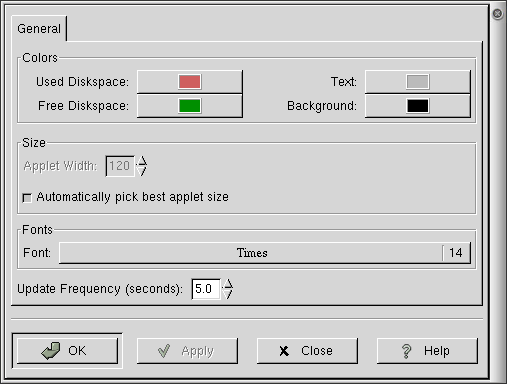Click the question mark Help icon
Screen dimensions: 507x384
[406, 351]
